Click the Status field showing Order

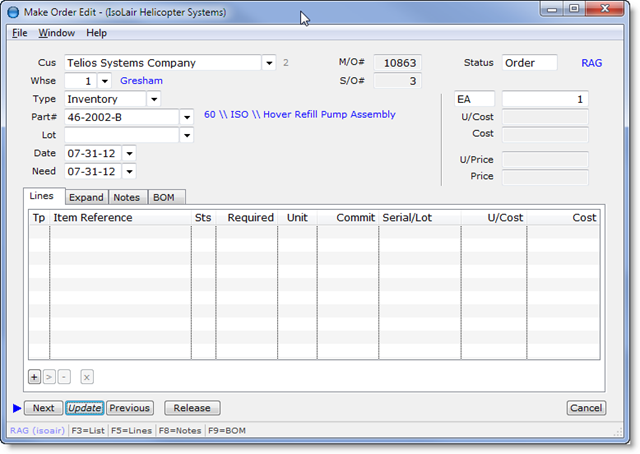(529, 63)
